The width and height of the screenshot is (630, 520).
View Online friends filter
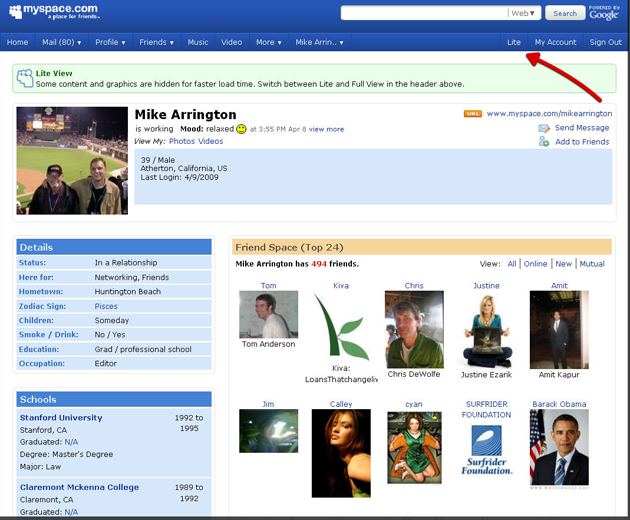(535, 264)
